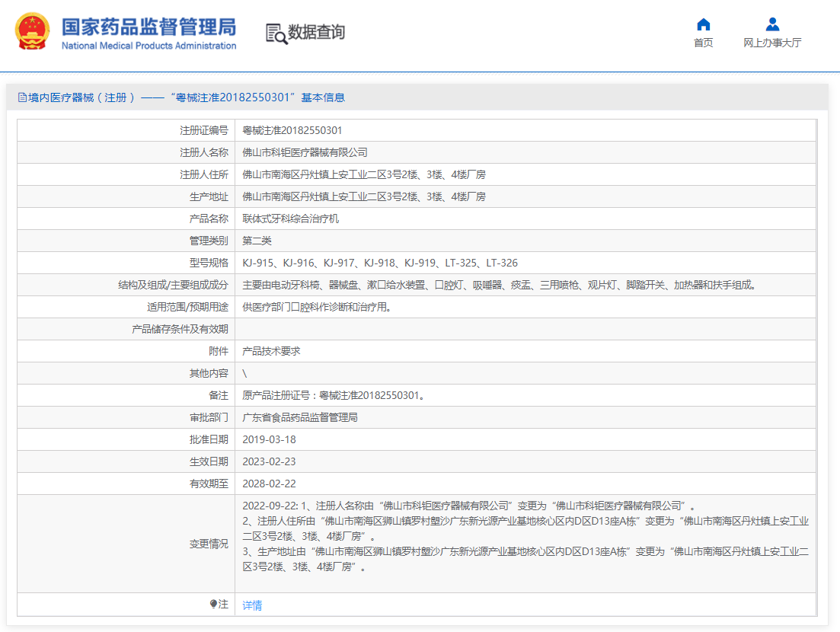This screenshot has height=632, width=840.
Task: Click expiry date 2028-02-22
Action: pyautogui.click(x=269, y=484)
